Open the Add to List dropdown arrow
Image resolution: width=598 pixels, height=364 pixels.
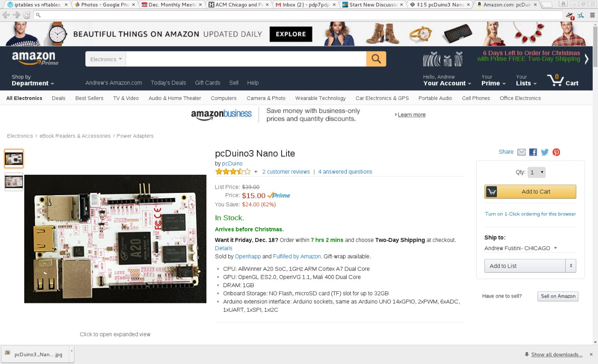[571, 266]
